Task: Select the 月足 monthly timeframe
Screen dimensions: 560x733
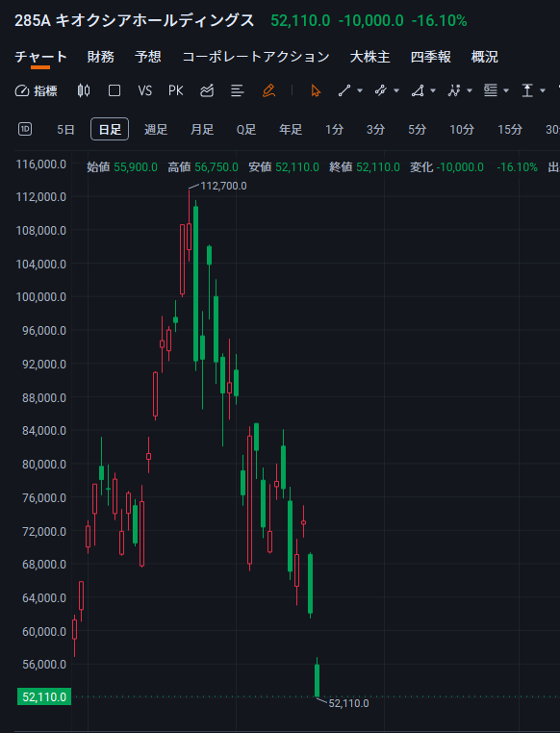Action: click(202, 130)
